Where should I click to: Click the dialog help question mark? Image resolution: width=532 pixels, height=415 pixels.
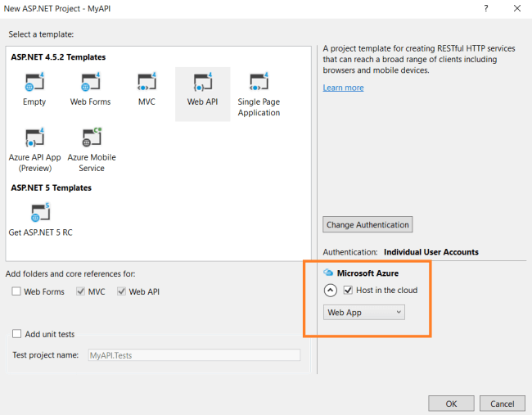pos(485,7)
